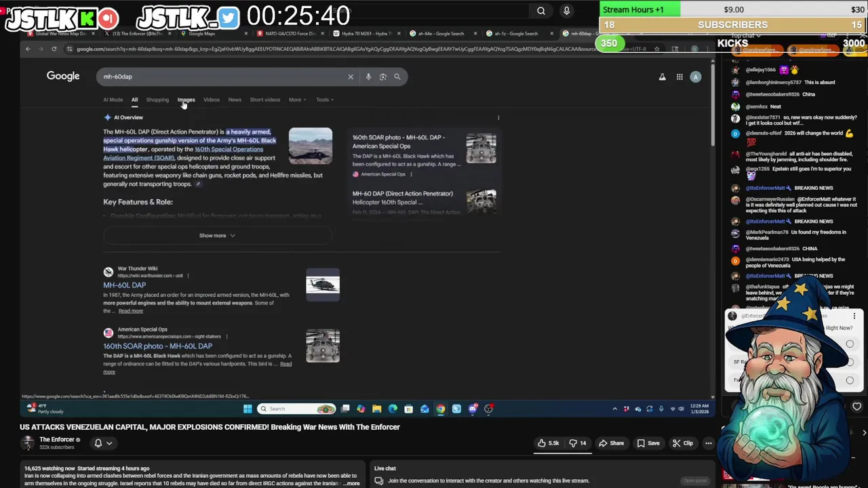Expand War Thunder snippet Read more
The image size is (868, 488).
coord(131,311)
